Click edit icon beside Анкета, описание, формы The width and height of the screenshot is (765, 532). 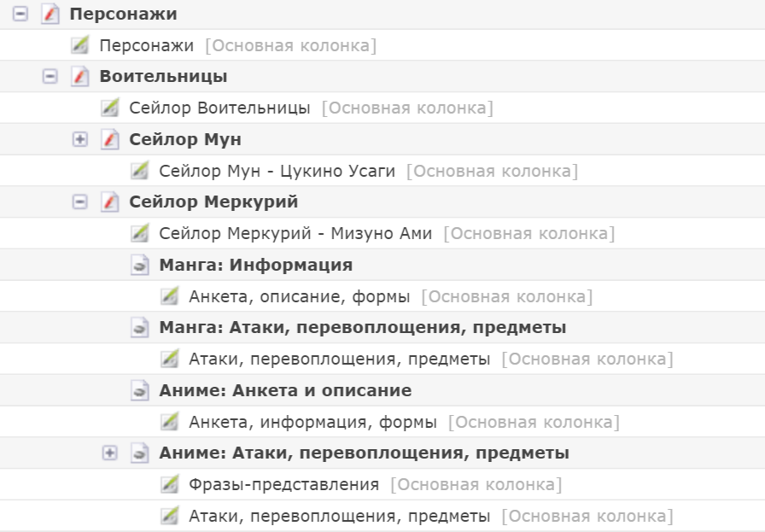pyautogui.click(x=170, y=296)
